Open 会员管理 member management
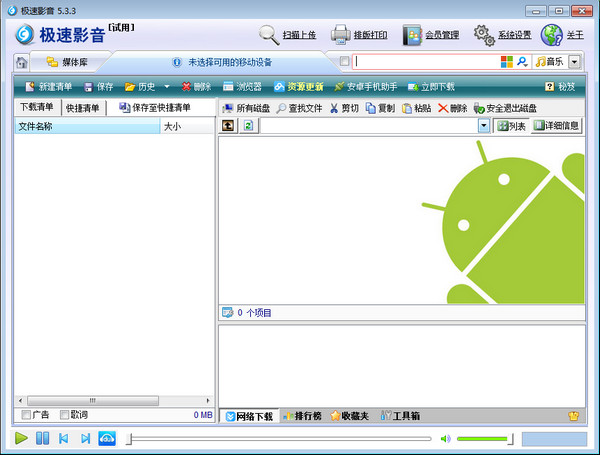Viewport: 600px width, 455px height. pyautogui.click(x=412, y=35)
